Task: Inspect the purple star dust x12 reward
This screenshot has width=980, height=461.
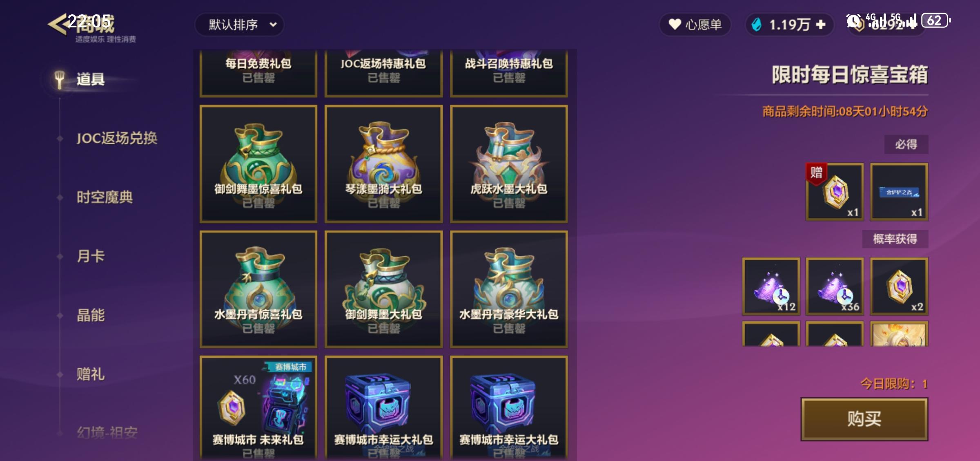Action: coord(771,286)
